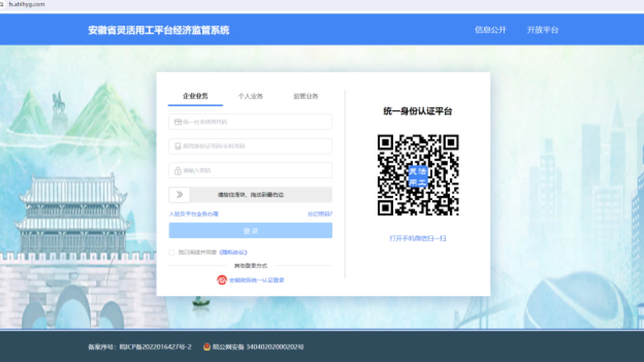Click the red Anhui government service logo
The image size is (644, 362).
222,280
